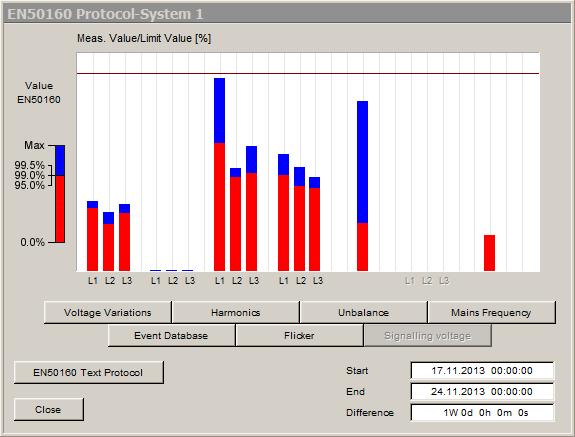Viewport: 575px width, 437px height.
Task: Show the Unbalance analysis
Action: coord(363,312)
